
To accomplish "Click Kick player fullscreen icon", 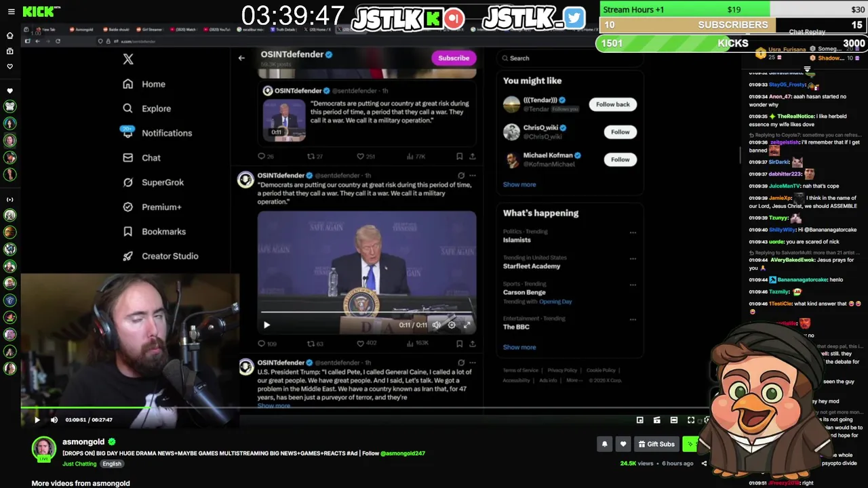I will point(691,420).
